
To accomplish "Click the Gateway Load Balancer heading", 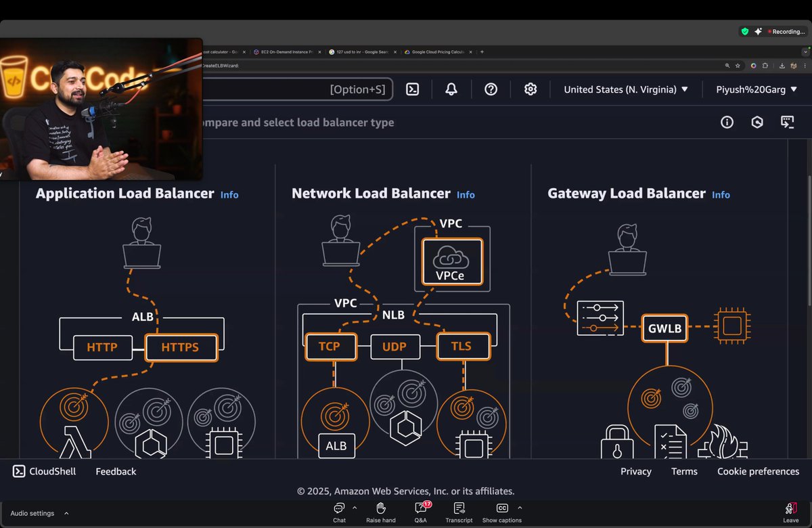I will [x=627, y=194].
